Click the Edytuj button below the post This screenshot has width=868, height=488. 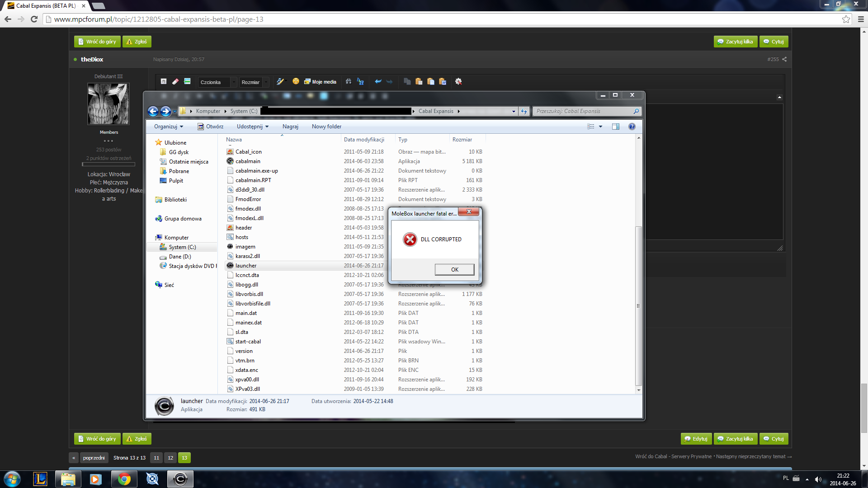click(696, 439)
